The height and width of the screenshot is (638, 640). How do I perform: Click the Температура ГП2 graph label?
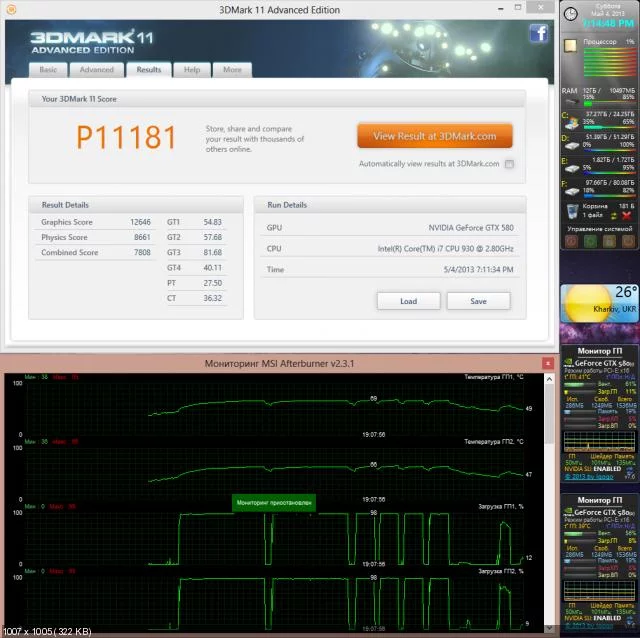pyautogui.click(x=494, y=442)
